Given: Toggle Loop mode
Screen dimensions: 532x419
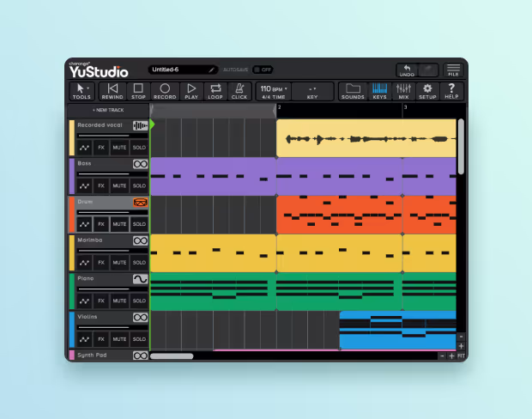Looking at the screenshot, I should click(215, 91).
